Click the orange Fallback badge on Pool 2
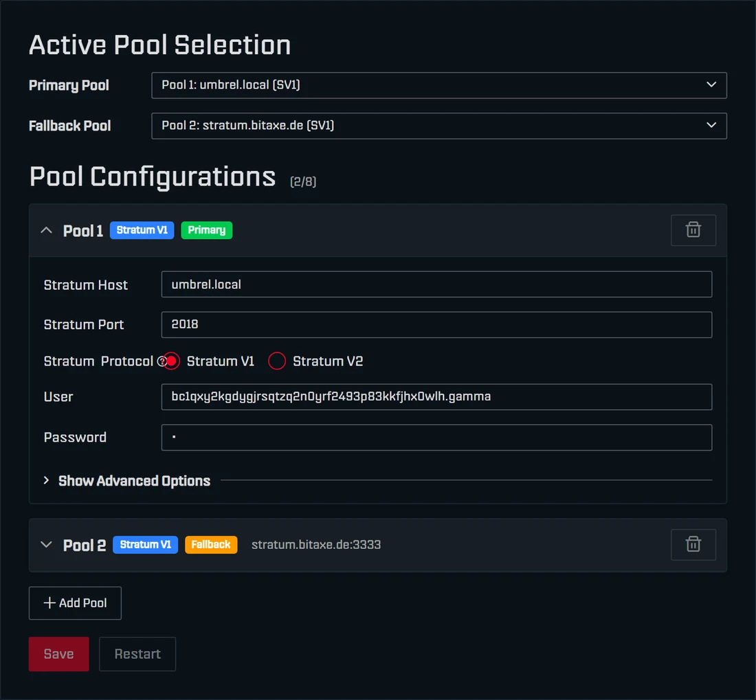 point(211,545)
